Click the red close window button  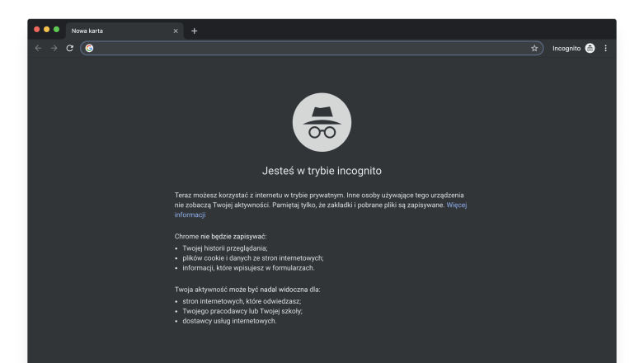tap(36, 29)
